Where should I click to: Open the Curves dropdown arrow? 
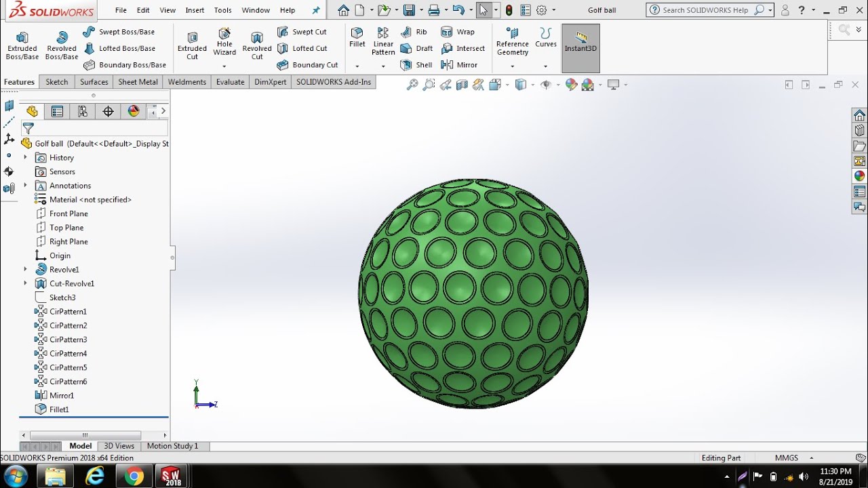pyautogui.click(x=546, y=66)
